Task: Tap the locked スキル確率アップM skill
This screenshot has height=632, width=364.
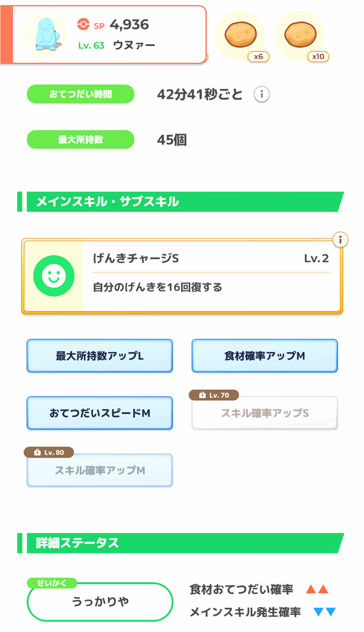Action: click(100, 470)
